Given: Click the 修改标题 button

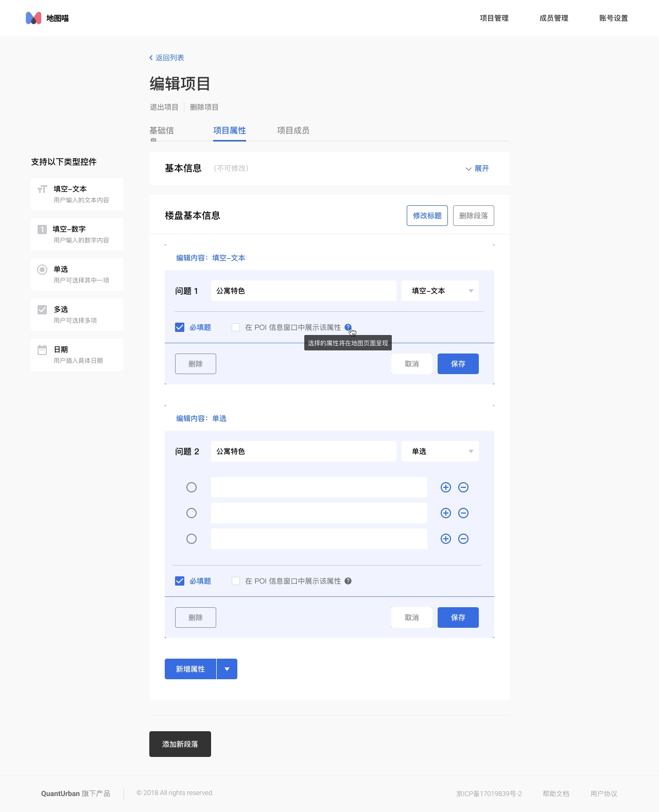Looking at the screenshot, I should click(x=427, y=216).
